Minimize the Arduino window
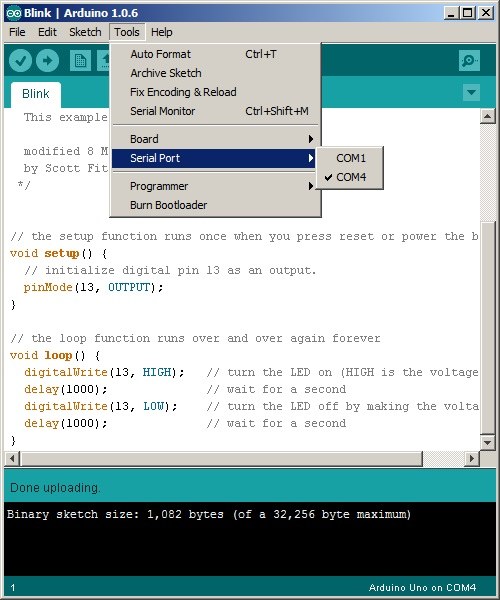 (452, 13)
